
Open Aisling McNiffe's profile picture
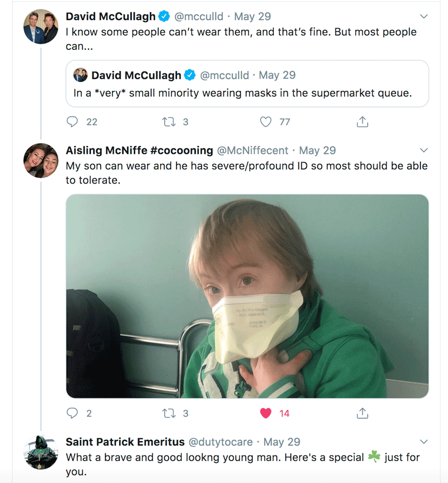point(41,161)
